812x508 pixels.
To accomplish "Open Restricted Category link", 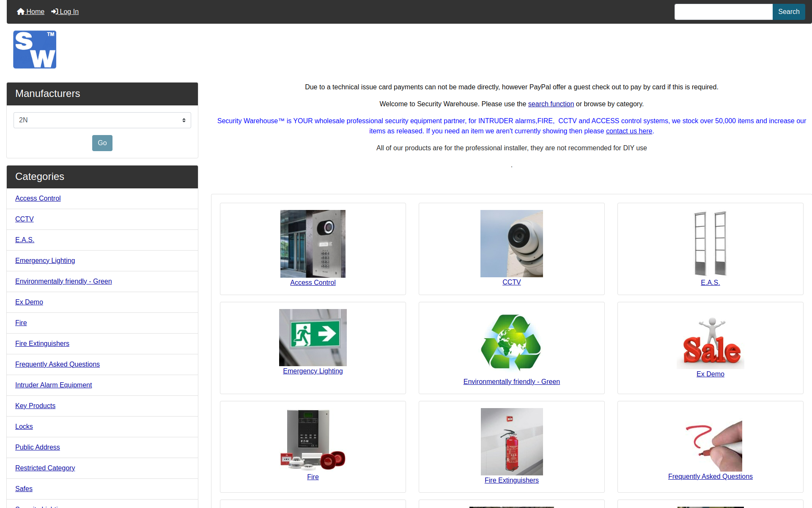I will coord(45,468).
